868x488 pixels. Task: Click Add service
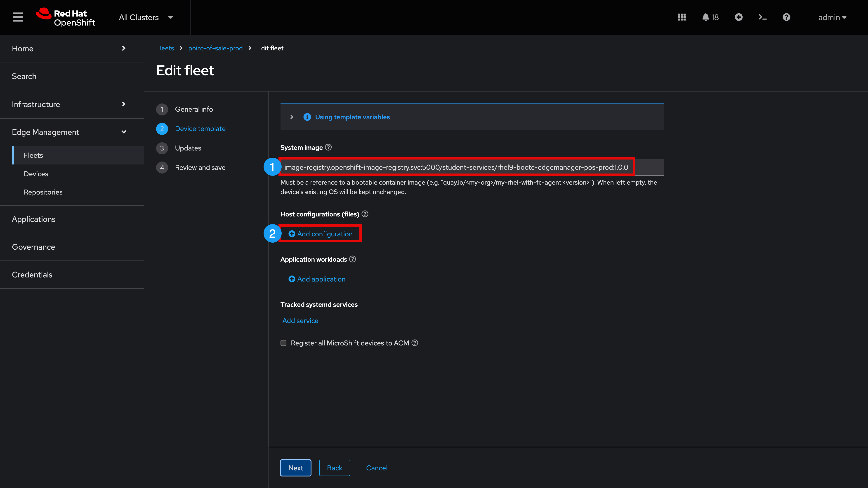click(300, 321)
